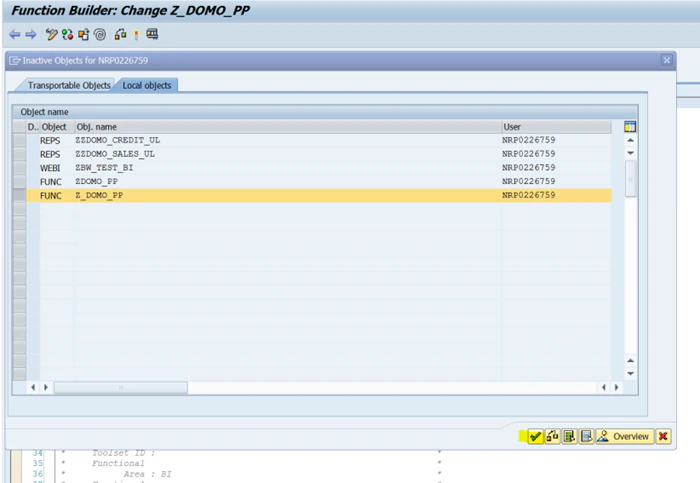The width and height of the screenshot is (700, 483).
Task: Click the back arrow in the toolbar
Action: click(15, 34)
